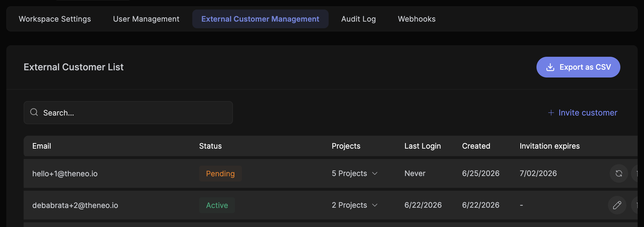Switch to User Management tab

(x=146, y=19)
